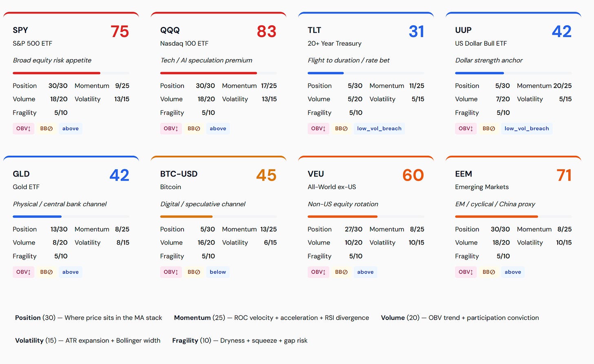Click the TLT ticker heading

(x=315, y=30)
